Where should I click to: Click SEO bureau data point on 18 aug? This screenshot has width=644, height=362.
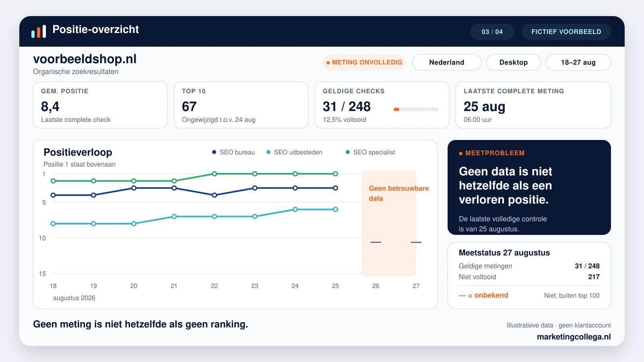coord(53,195)
